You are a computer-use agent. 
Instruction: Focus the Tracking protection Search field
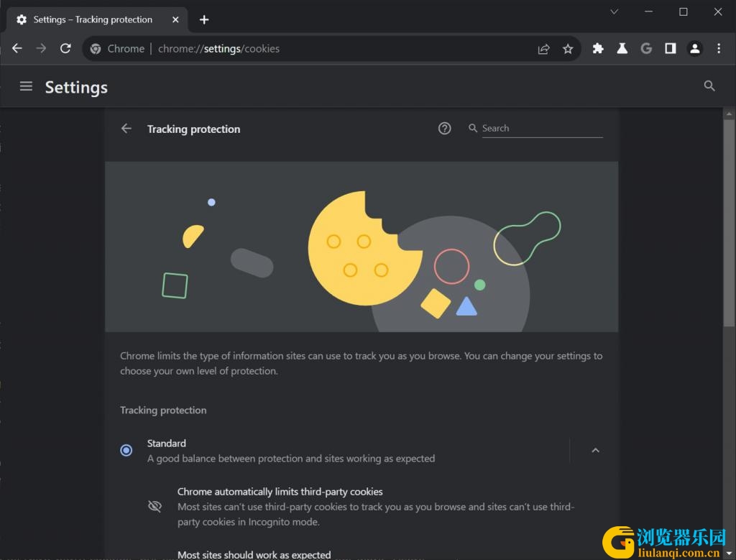[542, 128]
